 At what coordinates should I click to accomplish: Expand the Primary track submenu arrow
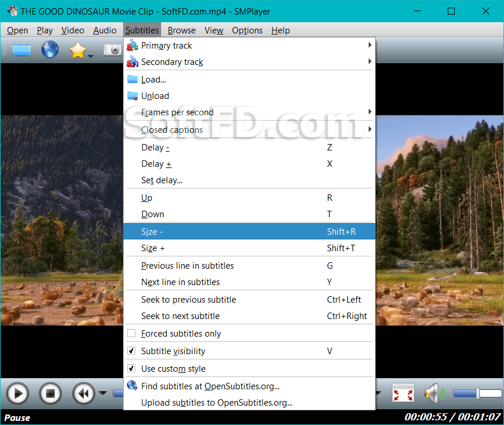370,45
